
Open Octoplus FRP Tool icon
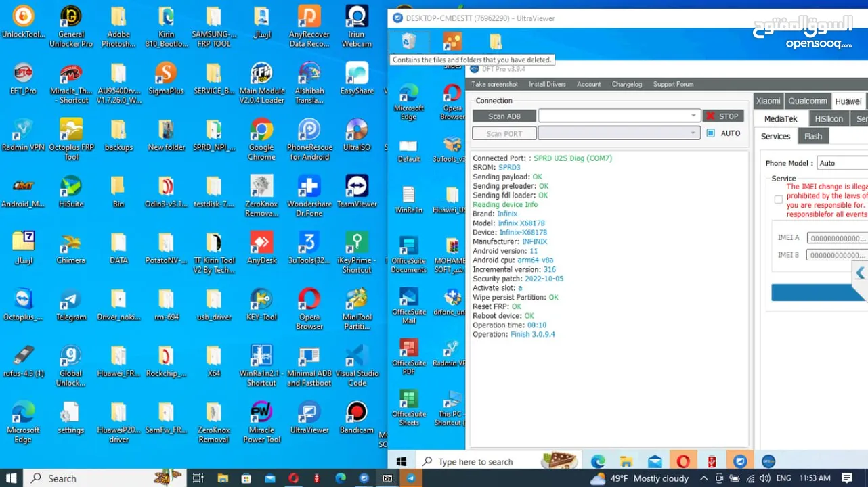[x=71, y=140]
